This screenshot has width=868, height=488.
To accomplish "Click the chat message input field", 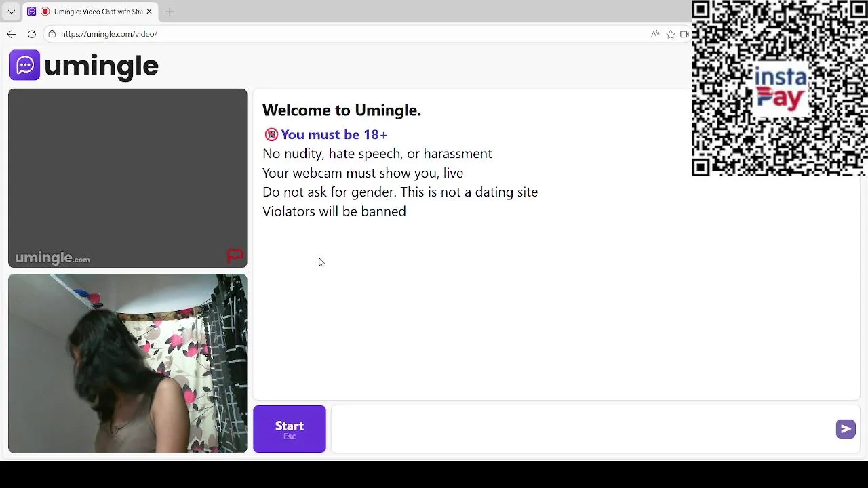I will [x=583, y=429].
